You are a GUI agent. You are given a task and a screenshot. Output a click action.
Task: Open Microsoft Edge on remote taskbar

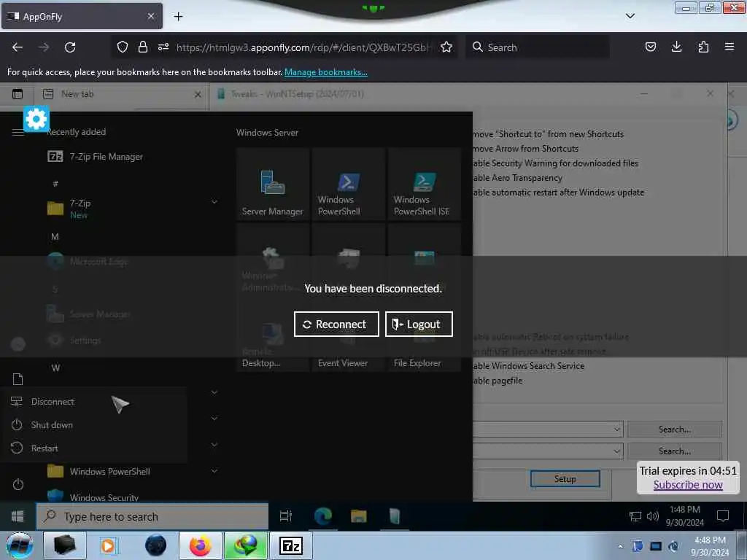323,516
